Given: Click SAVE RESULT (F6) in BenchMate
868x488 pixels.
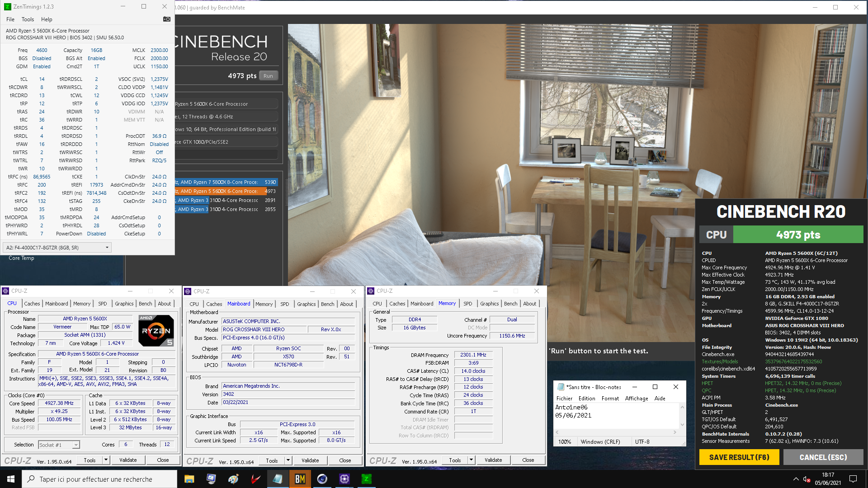Looking at the screenshot, I should click(739, 457).
